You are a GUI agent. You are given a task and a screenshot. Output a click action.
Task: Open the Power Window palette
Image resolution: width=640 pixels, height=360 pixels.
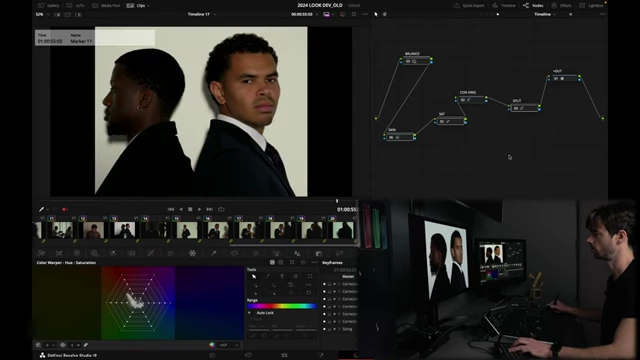pos(235,253)
